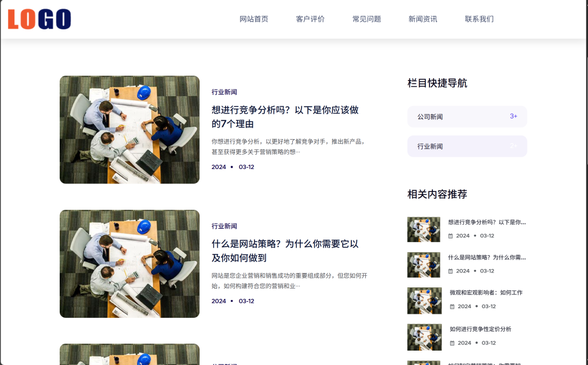Image resolution: width=588 pixels, height=365 pixels.
Task: Click the 常见问题 navigation link
Action: pos(367,18)
